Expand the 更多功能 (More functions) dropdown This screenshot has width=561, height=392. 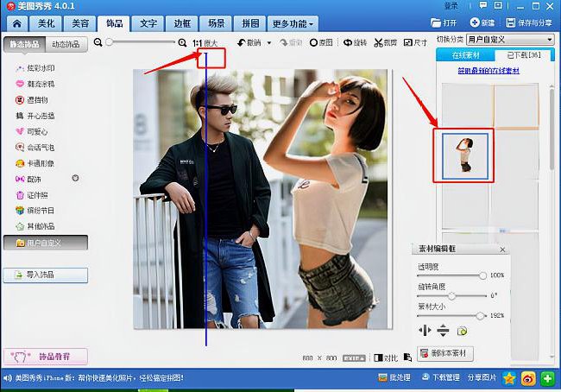click(x=293, y=23)
